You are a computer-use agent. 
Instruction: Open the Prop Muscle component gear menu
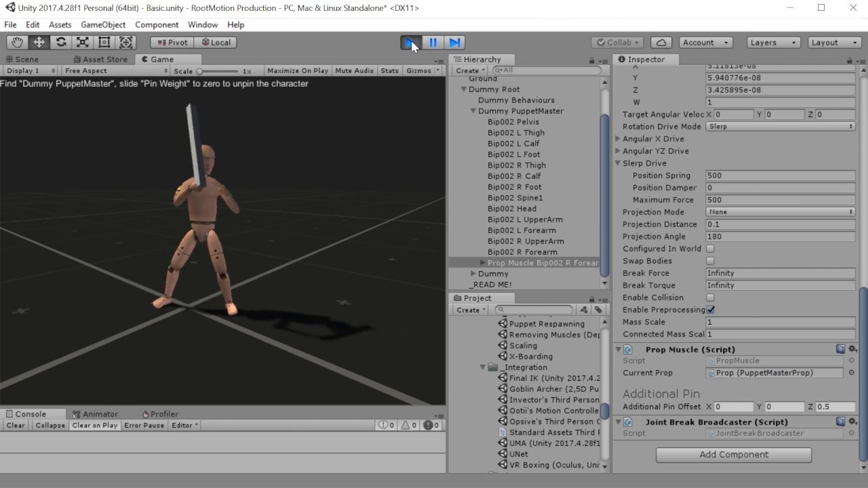pyautogui.click(x=853, y=349)
